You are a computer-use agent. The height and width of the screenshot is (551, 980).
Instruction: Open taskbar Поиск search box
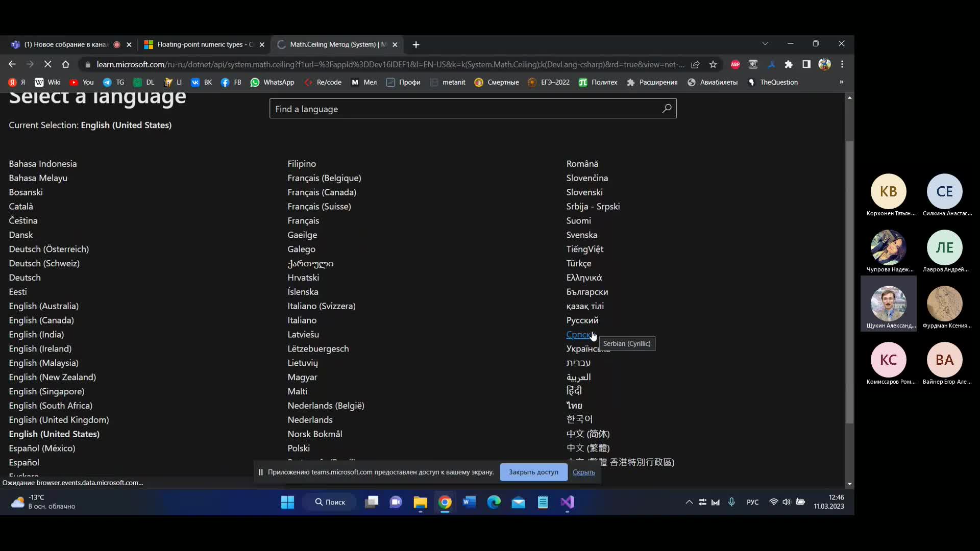point(330,503)
